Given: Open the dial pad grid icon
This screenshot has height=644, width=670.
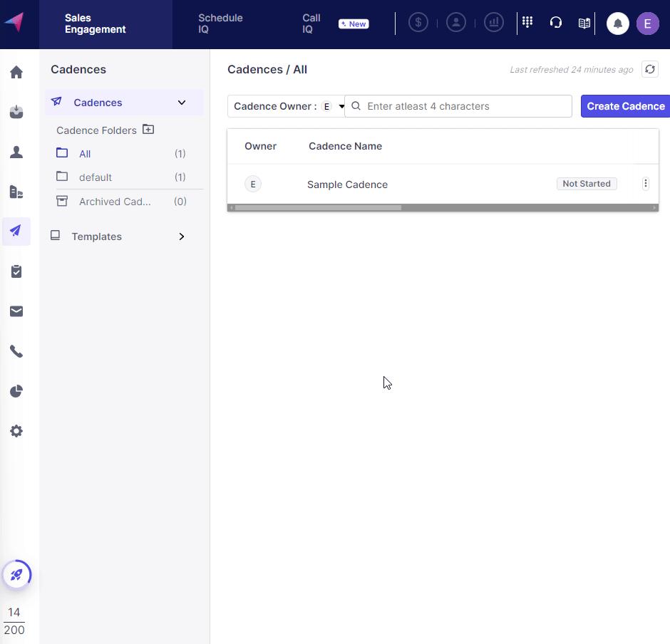Looking at the screenshot, I should 527,23.
